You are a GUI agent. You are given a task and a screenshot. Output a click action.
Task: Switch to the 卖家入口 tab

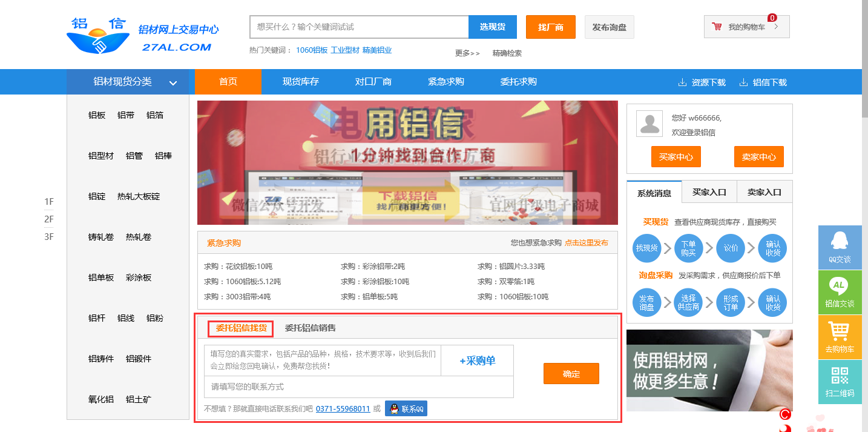click(x=764, y=192)
